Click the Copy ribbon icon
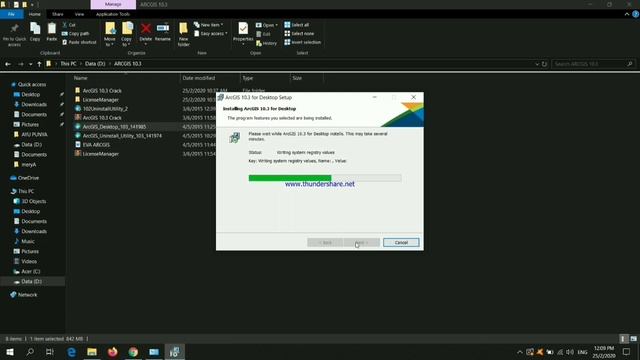 [35, 28]
